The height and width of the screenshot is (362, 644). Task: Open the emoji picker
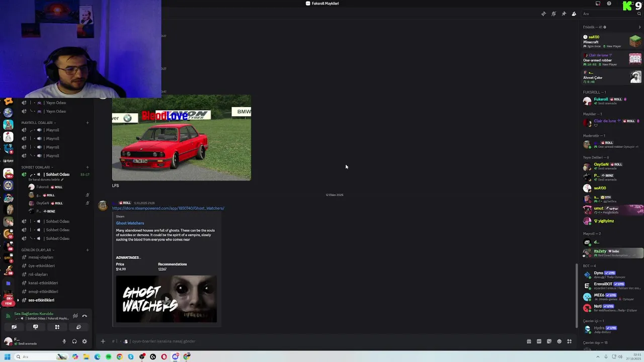click(559, 341)
